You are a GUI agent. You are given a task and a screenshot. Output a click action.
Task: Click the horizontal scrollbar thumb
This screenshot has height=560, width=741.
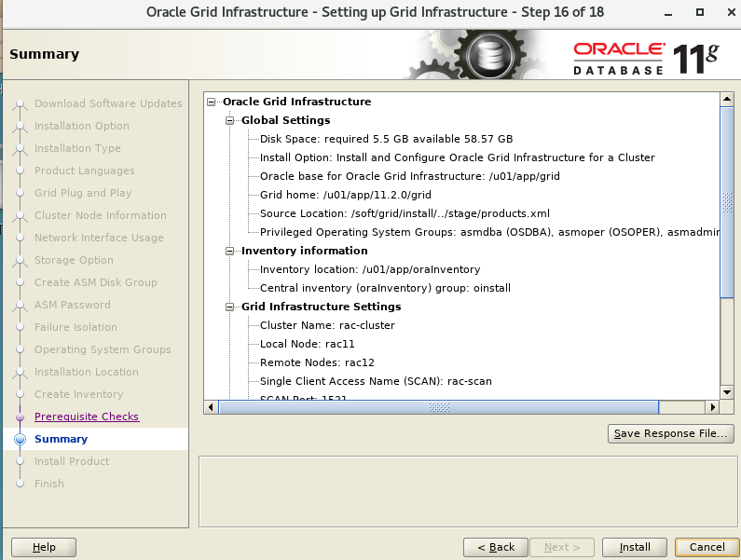[438, 407]
